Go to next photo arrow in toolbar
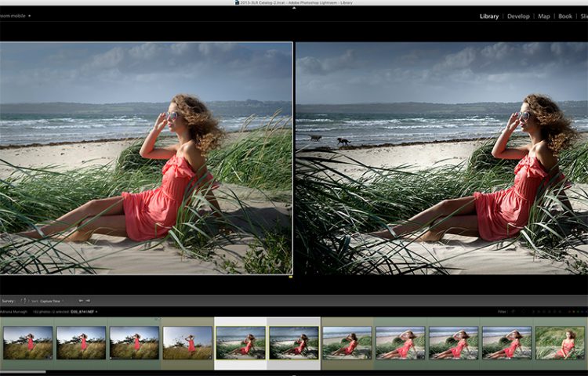Viewport: 588px width, 376px height. pyautogui.click(x=88, y=301)
